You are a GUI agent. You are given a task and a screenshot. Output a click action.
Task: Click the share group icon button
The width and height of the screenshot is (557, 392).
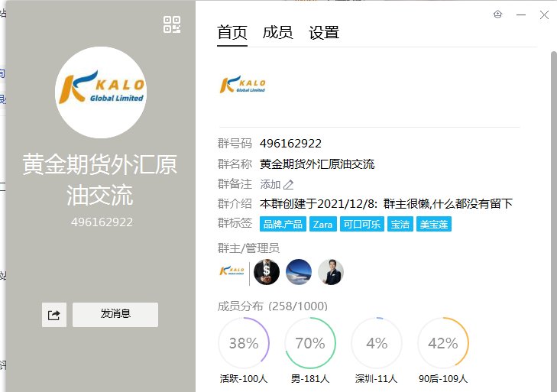(x=54, y=315)
